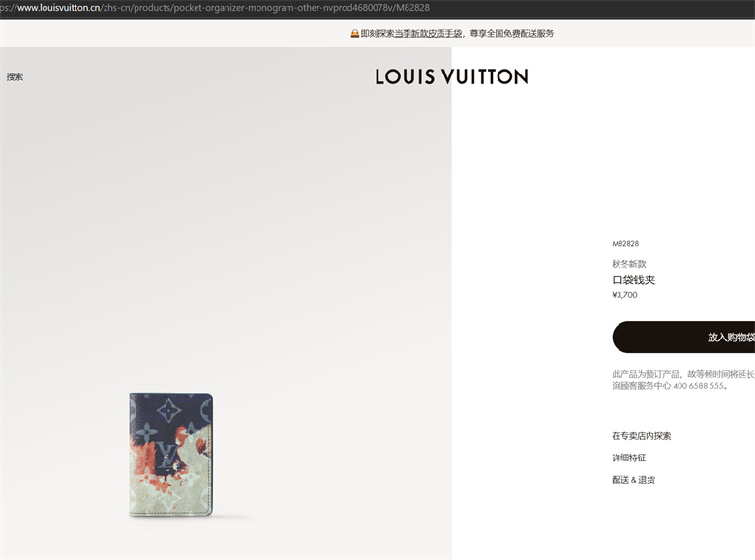Click the 秋冬新款 label

click(x=629, y=264)
